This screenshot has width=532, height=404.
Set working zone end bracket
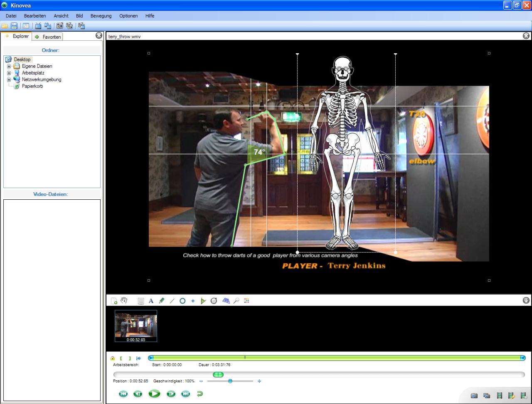tap(130, 358)
